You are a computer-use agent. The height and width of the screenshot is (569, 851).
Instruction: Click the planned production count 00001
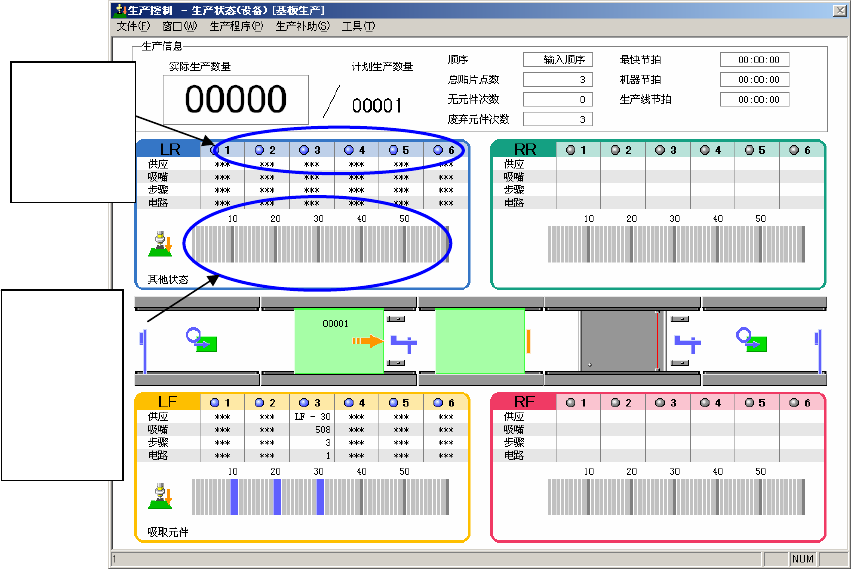pos(377,105)
